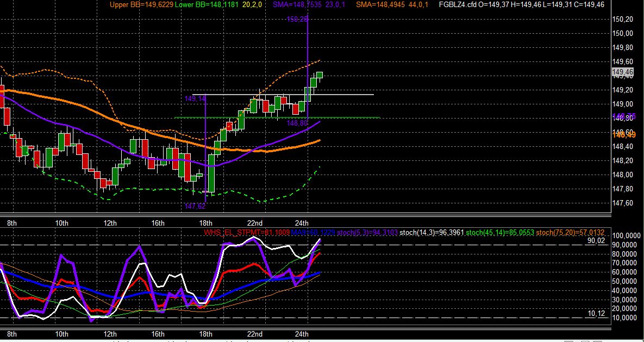644x342 pixels.
Task: Click the 100,0000 stochastic axis label
Action: tap(626, 235)
